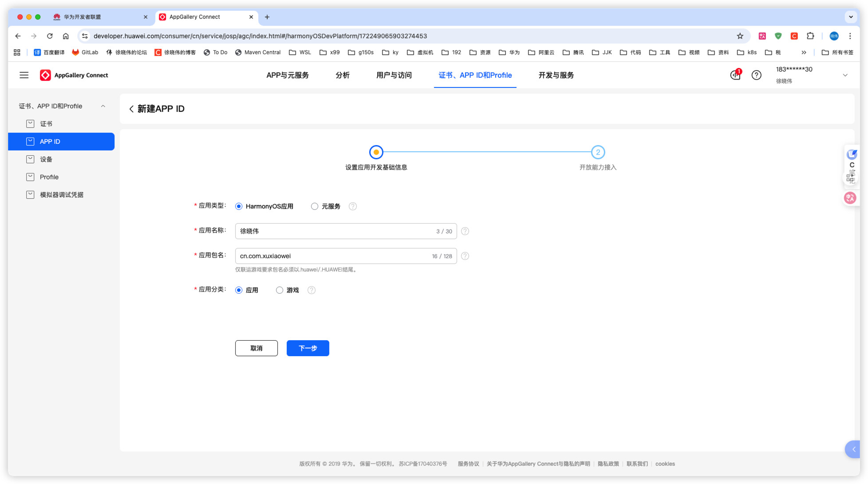Switch to the 华为开发者联盟 browser tab
Viewport: 868px width, 484px height.
(82, 17)
